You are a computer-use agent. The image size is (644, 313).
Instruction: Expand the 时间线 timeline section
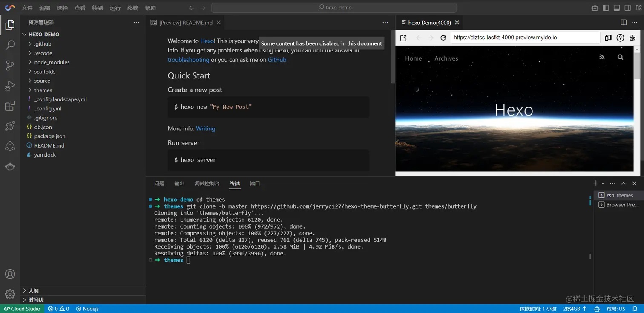point(83,300)
